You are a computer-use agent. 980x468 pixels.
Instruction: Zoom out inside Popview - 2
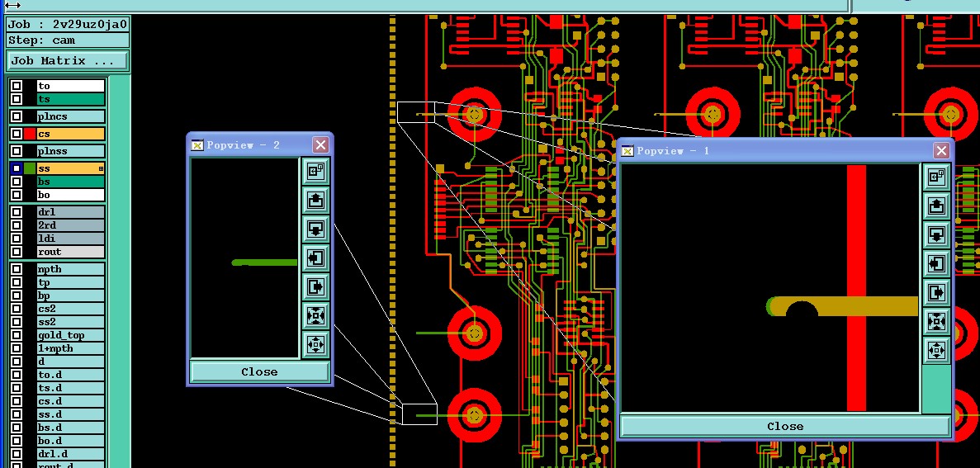click(x=315, y=345)
